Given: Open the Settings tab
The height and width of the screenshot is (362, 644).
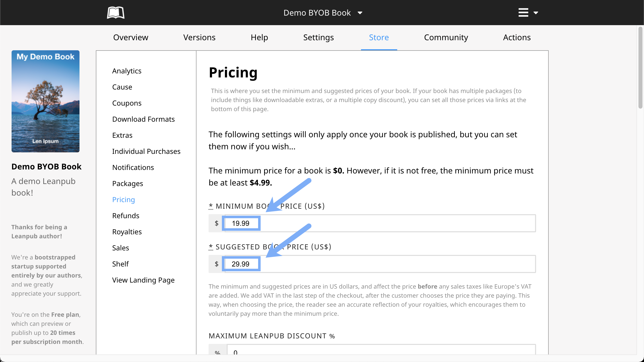Looking at the screenshot, I should (x=318, y=37).
